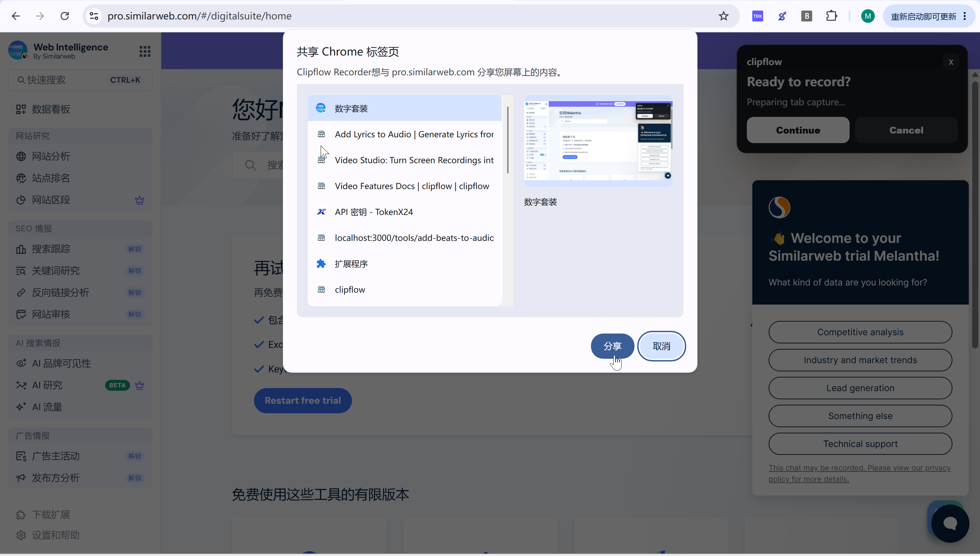Image resolution: width=980 pixels, height=556 pixels.
Task: Select the clipflow tab entry
Action: click(404, 290)
